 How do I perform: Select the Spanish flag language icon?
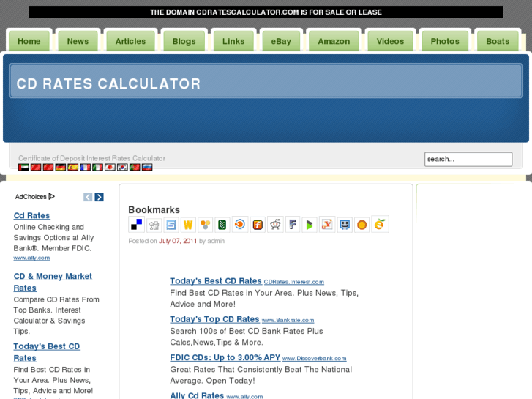(72, 167)
